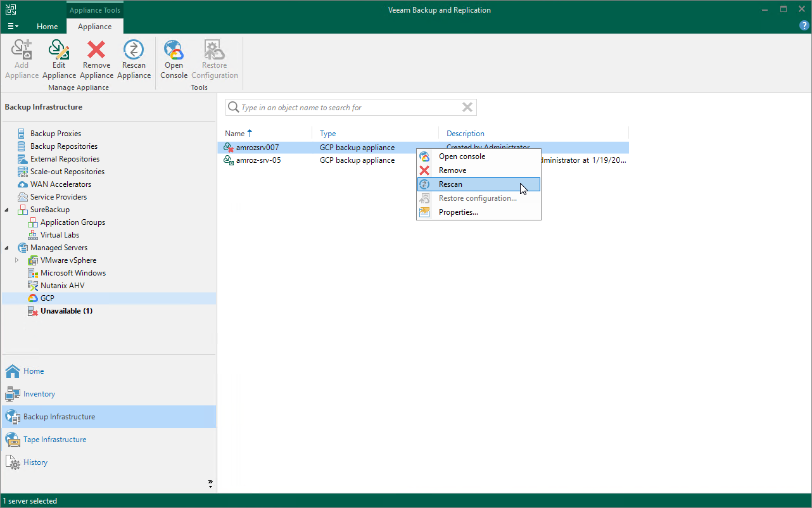Click the Unavailable server error icon
Image resolution: width=812 pixels, height=508 pixels.
click(33, 311)
